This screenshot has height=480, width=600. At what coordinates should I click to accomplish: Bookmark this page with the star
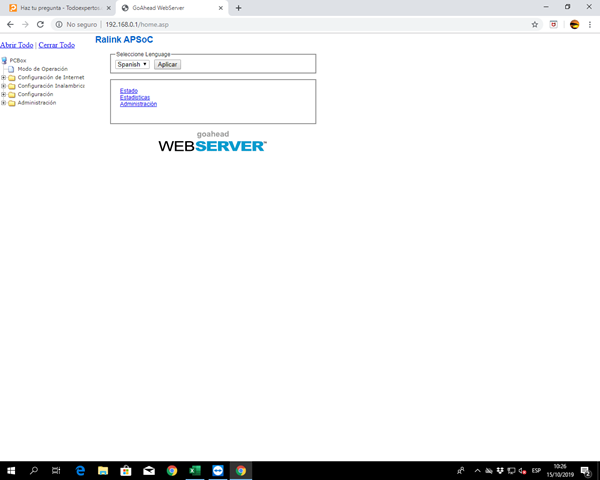tap(535, 24)
